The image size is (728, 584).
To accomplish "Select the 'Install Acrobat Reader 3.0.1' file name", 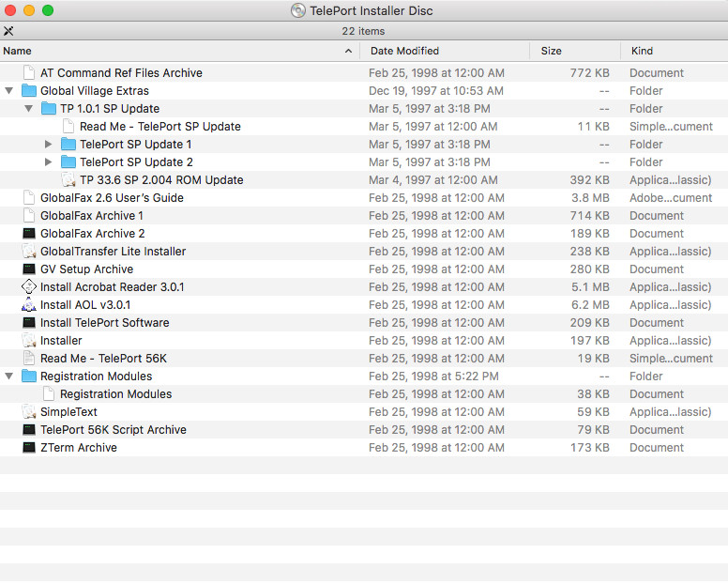I will tap(113, 286).
